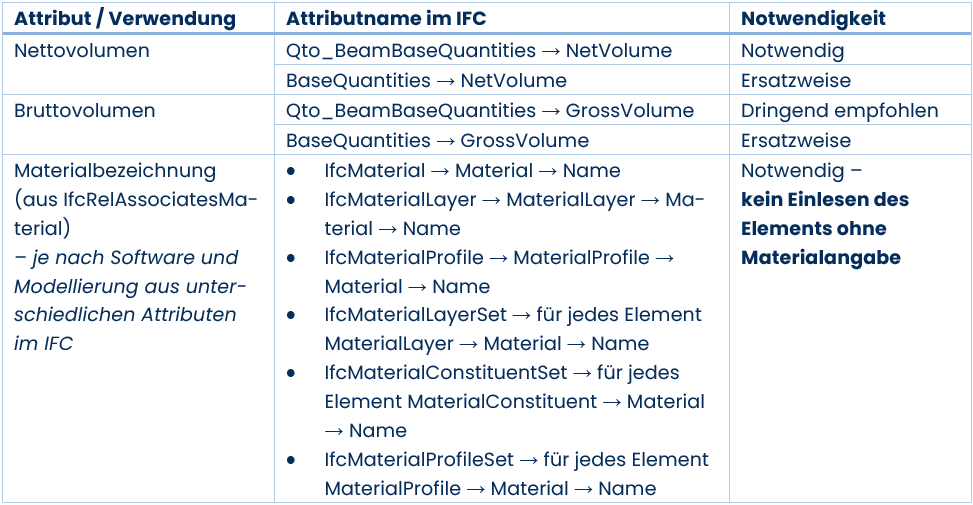
Task: Select the 'Attributname im IFC' header cell
Action: click(386, 19)
